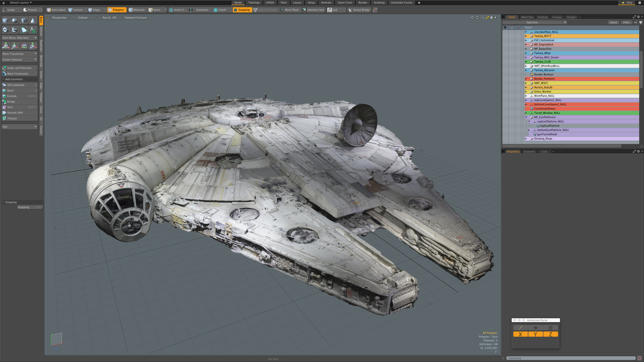Open the Channels tab
Screen dimensions: 644x362
tap(529, 152)
